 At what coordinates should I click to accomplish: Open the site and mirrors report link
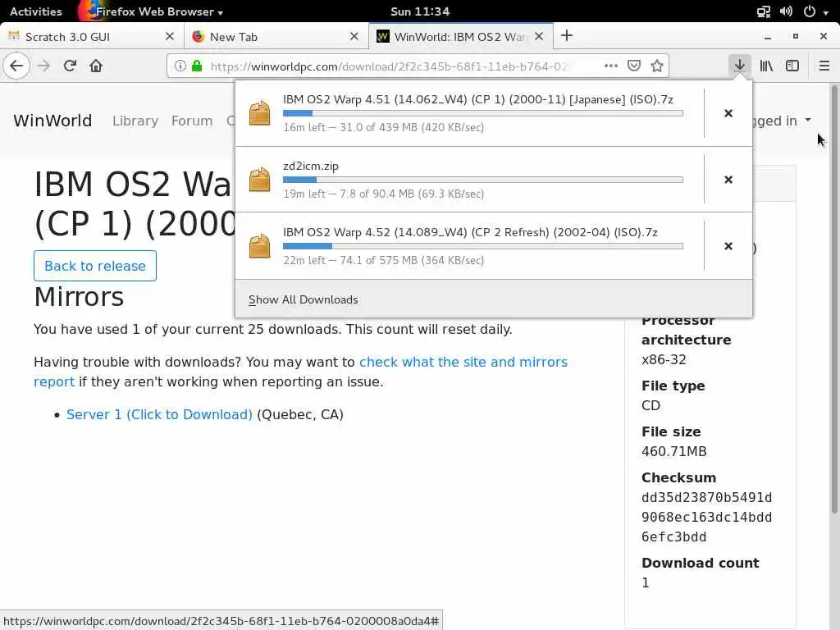[300, 372]
